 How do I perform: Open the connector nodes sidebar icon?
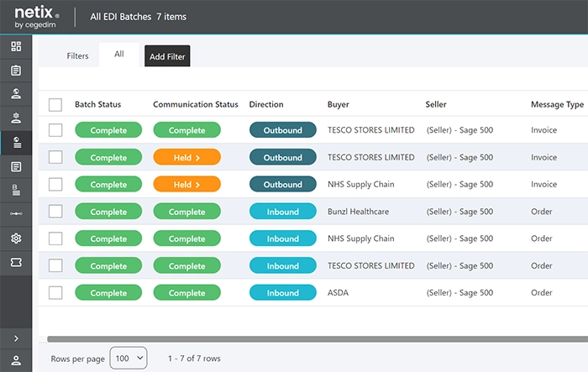(16, 214)
